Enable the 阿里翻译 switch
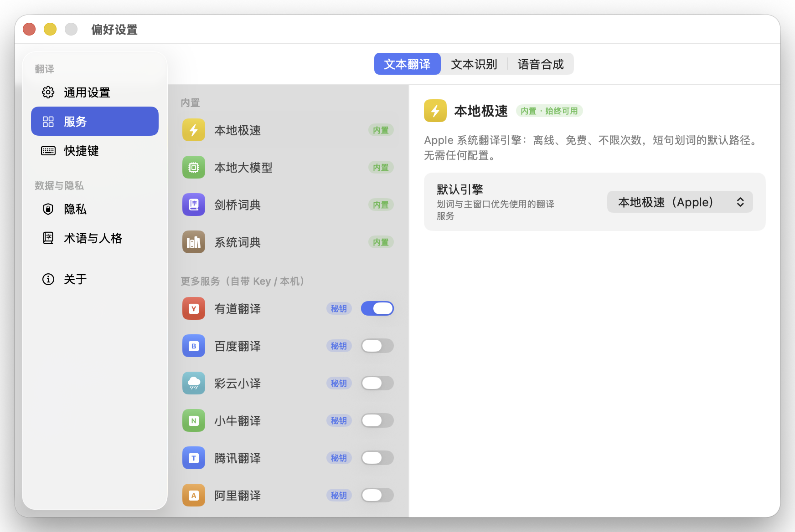The height and width of the screenshot is (532, 795). [x=377, y=496]
